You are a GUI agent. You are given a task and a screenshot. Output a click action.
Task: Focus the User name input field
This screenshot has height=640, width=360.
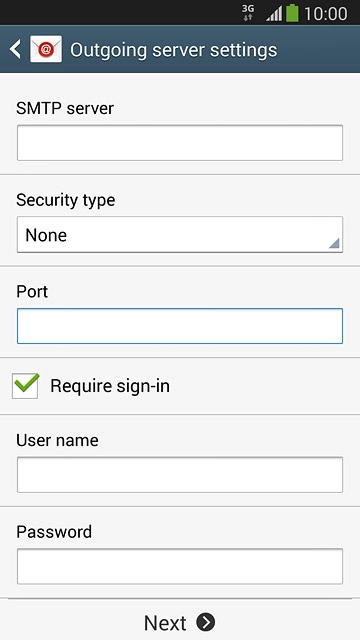pos(180,475)
